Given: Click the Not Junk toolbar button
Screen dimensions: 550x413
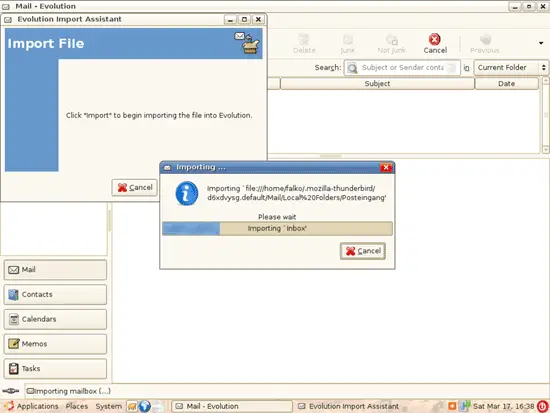Looking at the screenshot, I should [x=391, y=44].
